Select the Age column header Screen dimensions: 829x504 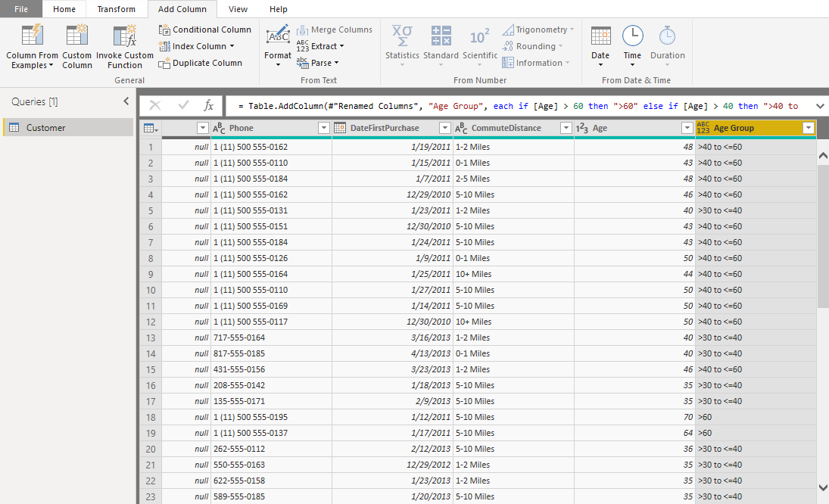click(634, 128)
